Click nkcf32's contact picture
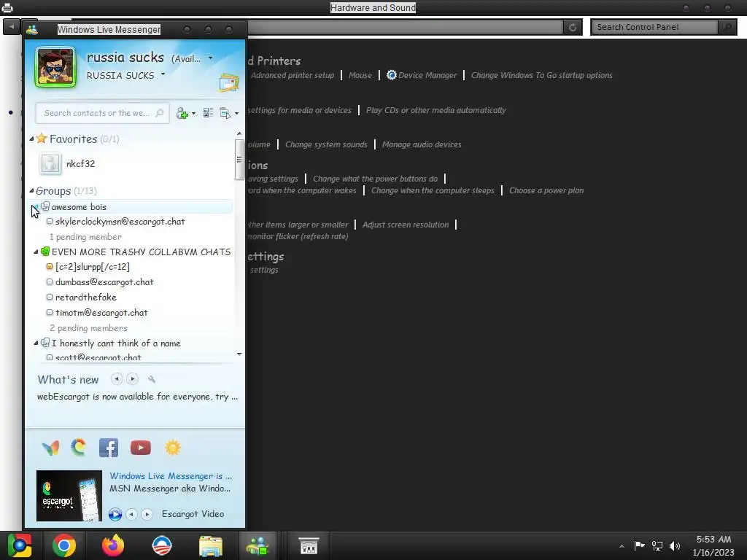 point(50,163)
